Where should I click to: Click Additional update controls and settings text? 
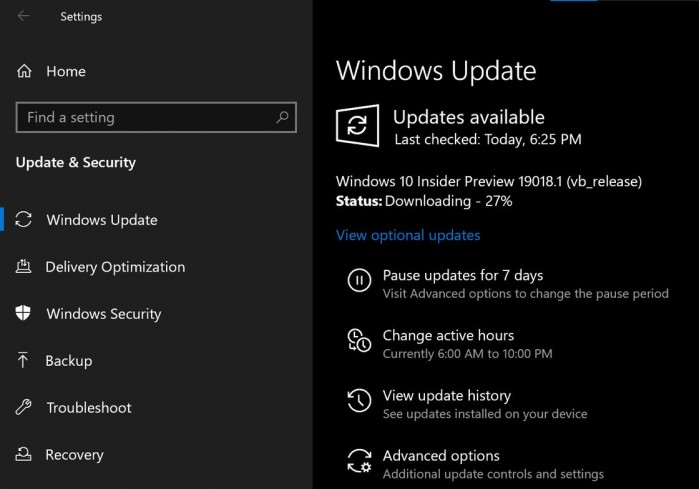point(493,474)
